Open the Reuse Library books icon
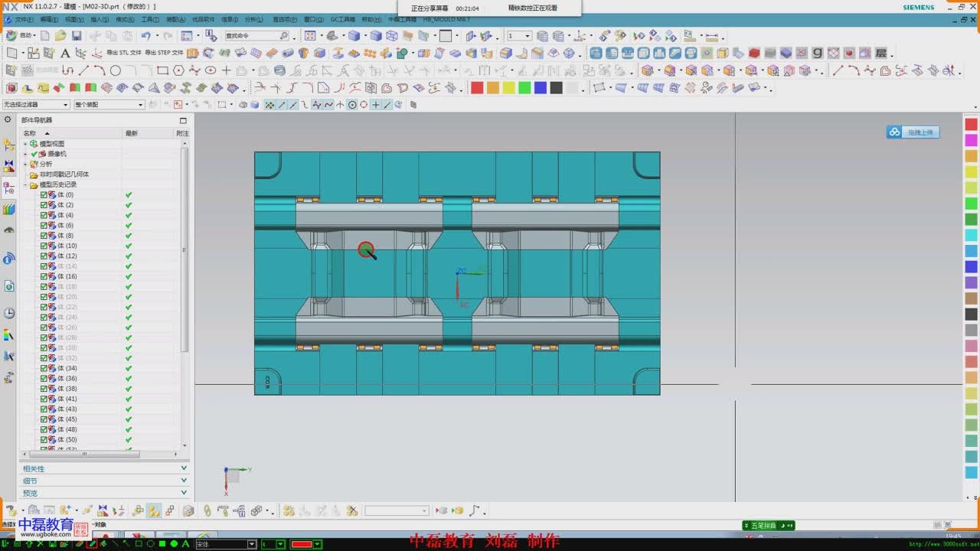 pyautogui.click(x=9, y=210)
